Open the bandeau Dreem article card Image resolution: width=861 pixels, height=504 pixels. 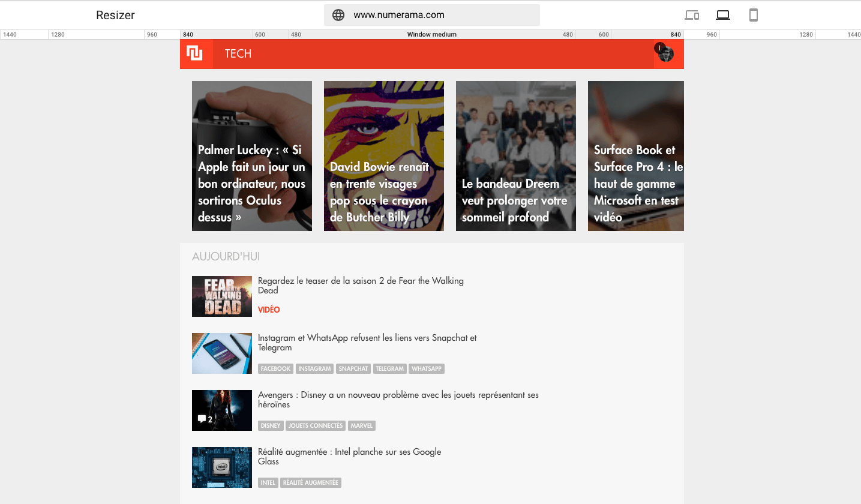click(516, 156)
